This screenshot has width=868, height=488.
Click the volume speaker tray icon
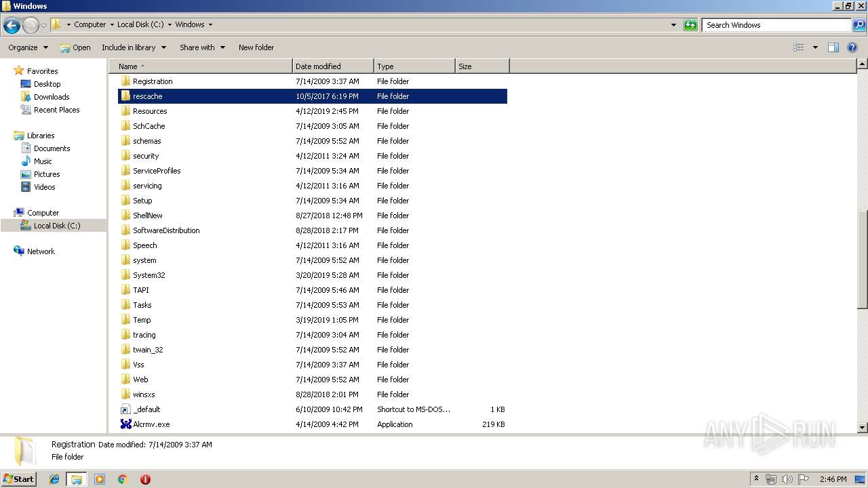pyautogui.click(x=787, y=479)
